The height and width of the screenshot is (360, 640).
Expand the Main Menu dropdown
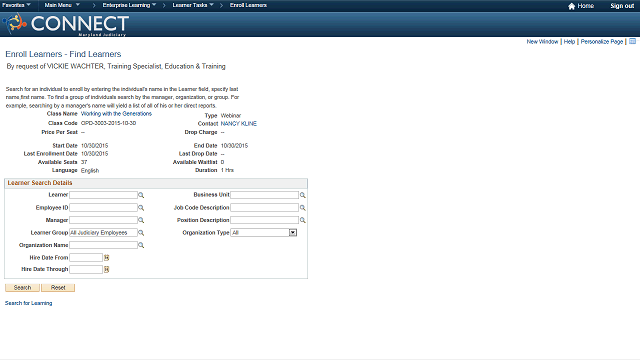point(62,5)
